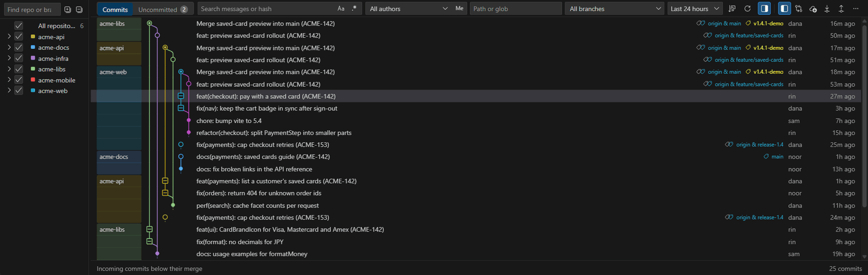Screen dimensions: 868x275
Task: Click the Me author filter button
Action: pyautogui.click(x=459, y=9)
